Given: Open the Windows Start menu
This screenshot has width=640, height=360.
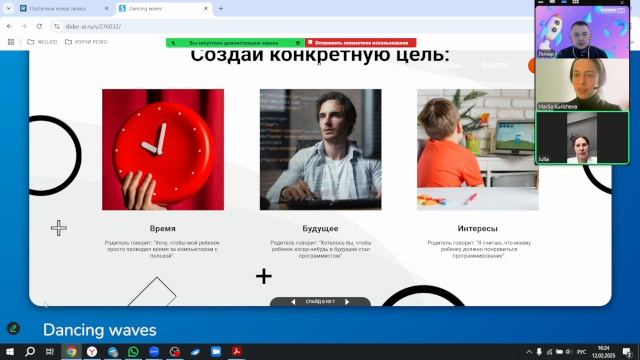Looking at the screenshot, I should tap(10, 351).
